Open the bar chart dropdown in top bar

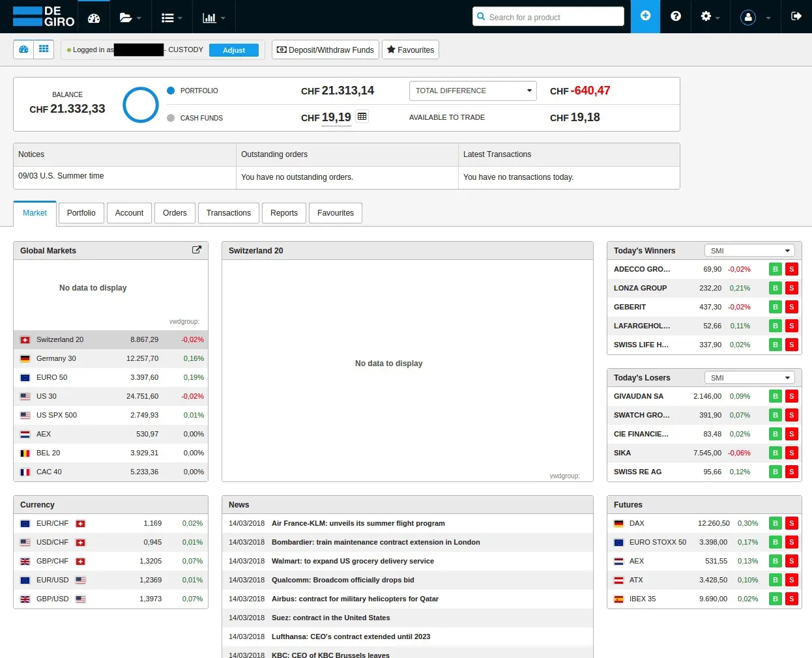click(x=214, y=18)
